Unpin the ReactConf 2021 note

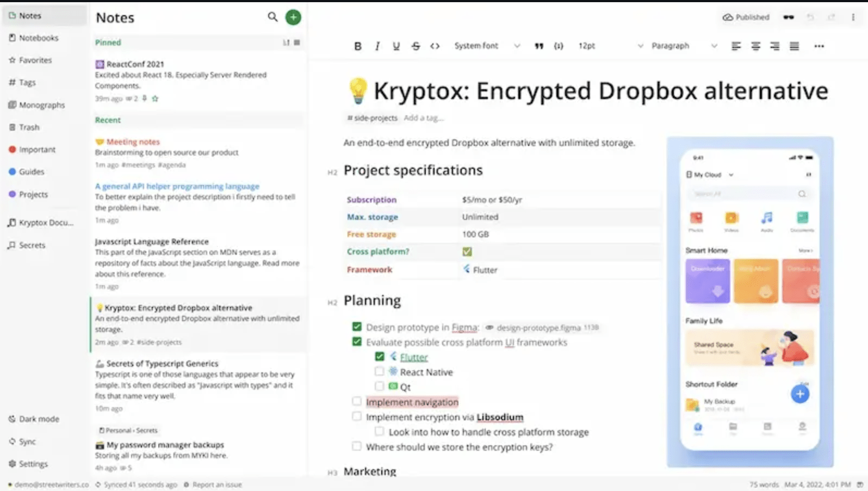click(x=144, y=99)
